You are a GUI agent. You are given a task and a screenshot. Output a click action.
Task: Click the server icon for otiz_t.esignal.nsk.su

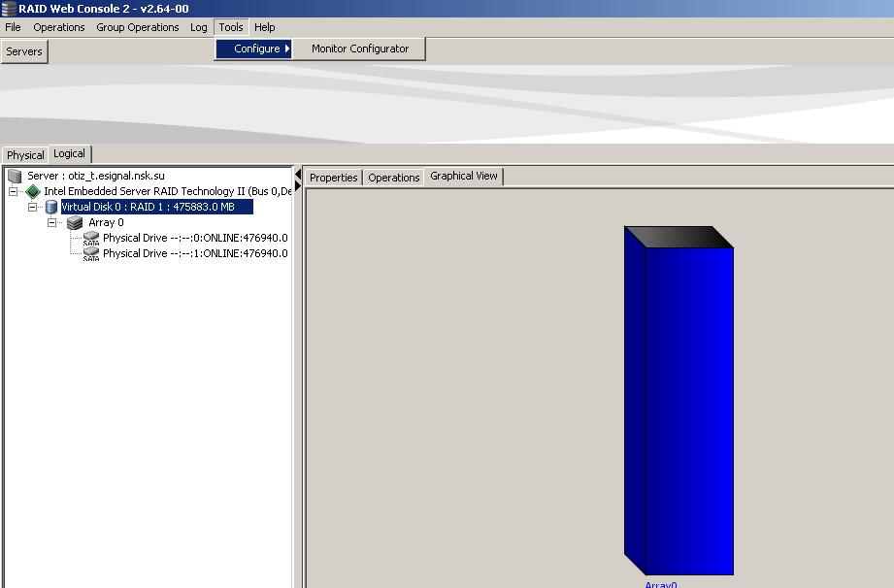15,176
